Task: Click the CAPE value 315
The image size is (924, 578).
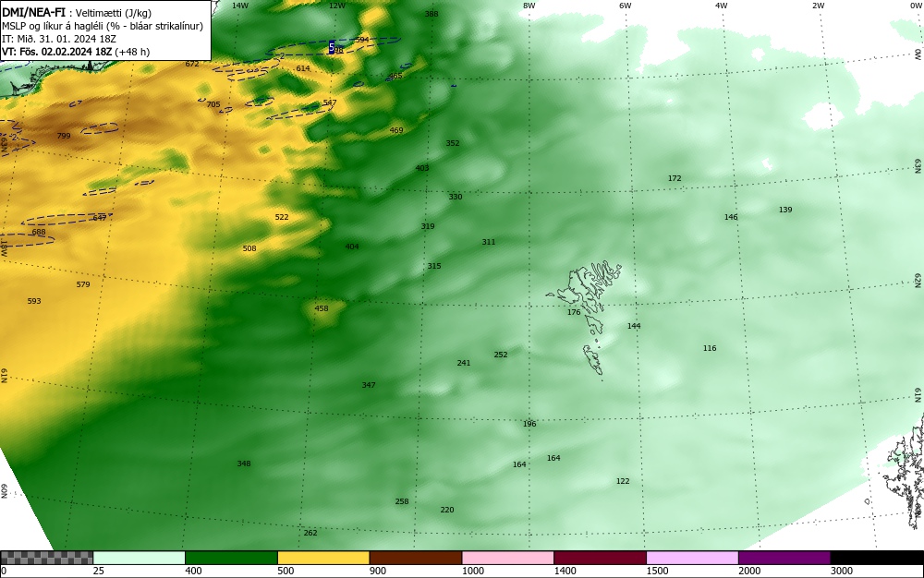Action: pyautogui.click(x=434, y=266)
